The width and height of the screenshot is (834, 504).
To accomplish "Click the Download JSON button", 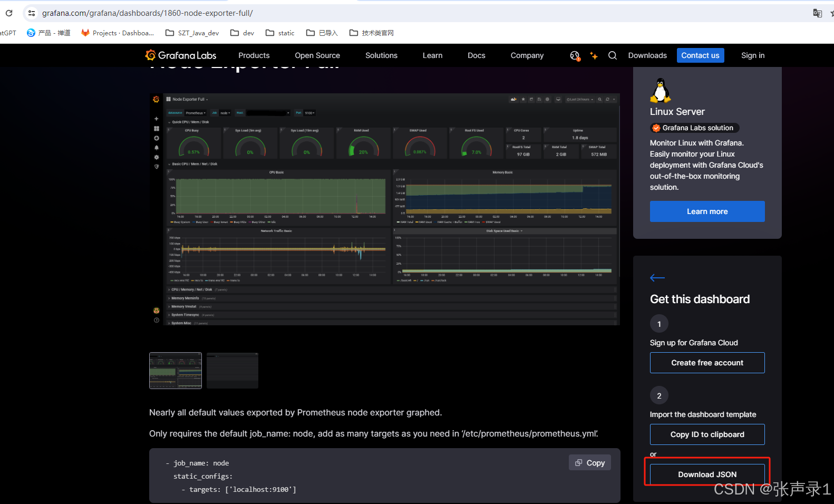I will tap(707, 474).
